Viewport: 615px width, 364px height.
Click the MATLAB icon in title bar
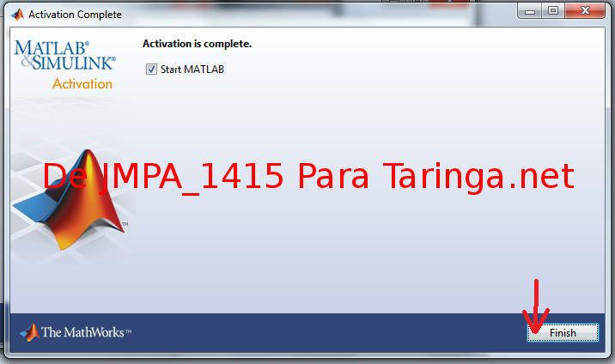tap(18, 15)
